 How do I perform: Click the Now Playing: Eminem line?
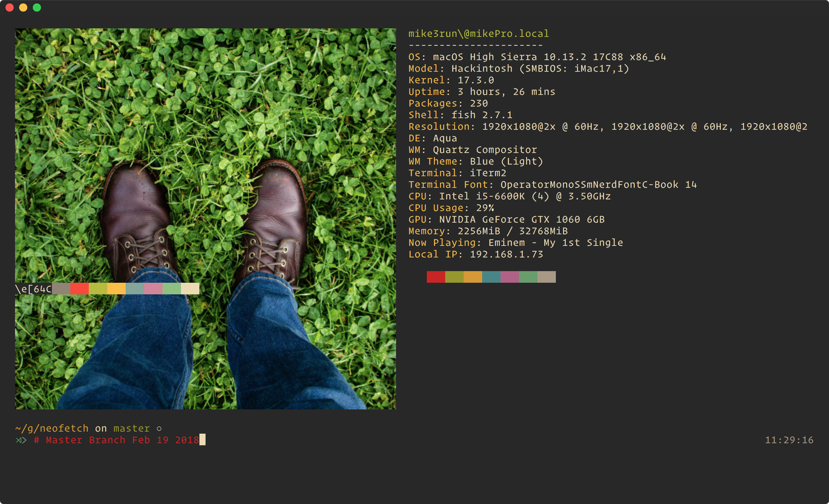(516, 242)
